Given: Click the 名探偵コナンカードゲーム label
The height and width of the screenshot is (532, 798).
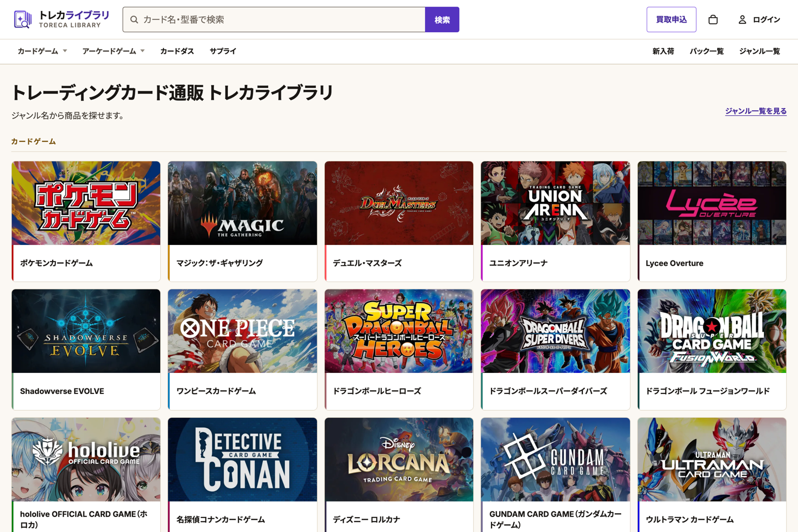Looking at the screenshot, I should (x=221, y=520).
